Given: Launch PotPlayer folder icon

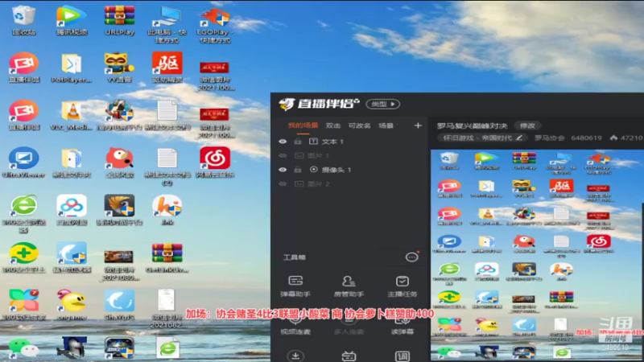Looking at the screenshot, I should (x=72, y=68).
